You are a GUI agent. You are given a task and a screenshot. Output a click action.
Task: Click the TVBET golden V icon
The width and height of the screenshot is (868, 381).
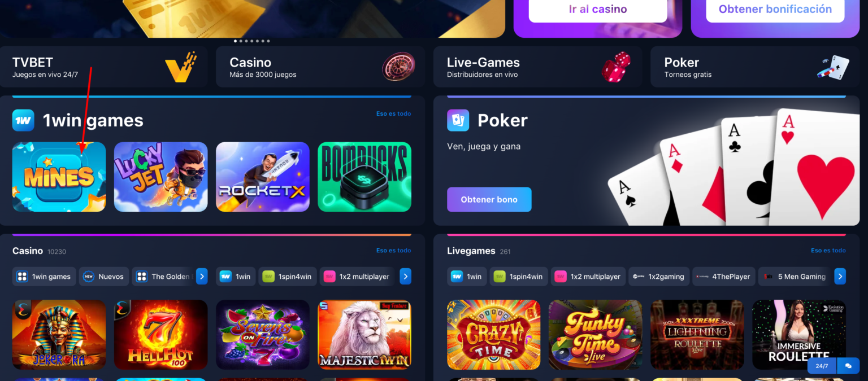[180, 67]
